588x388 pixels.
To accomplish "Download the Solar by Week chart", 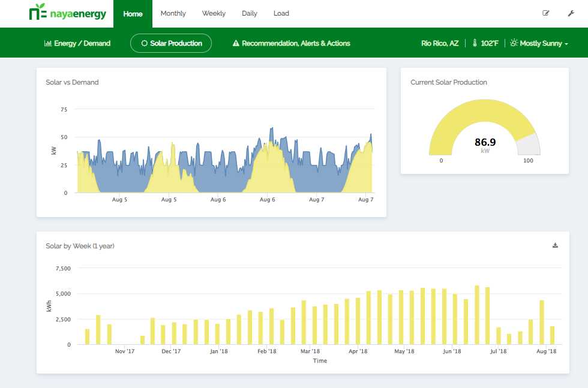I will coord(555,245).
